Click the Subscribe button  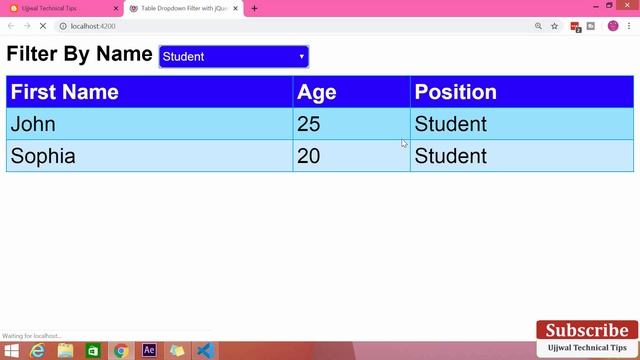(x=587, y=330)
